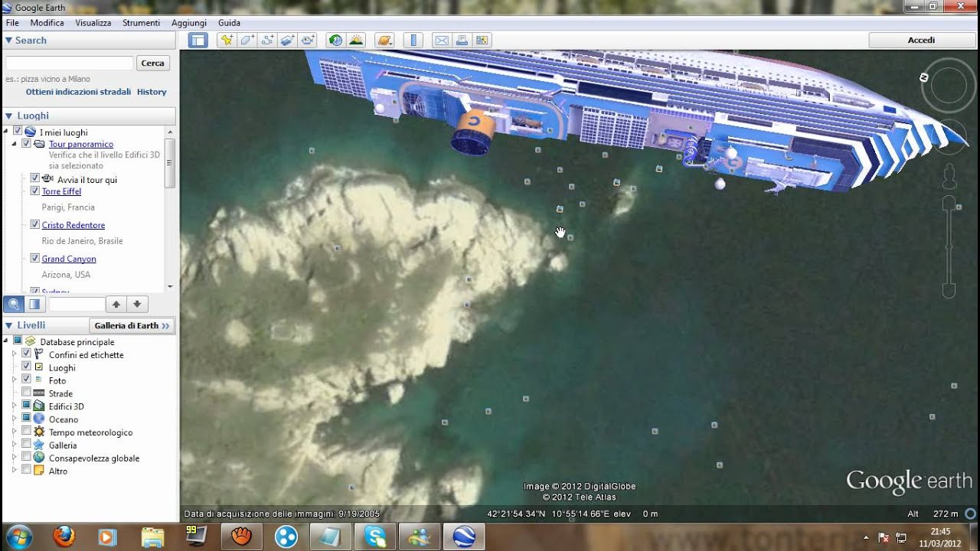This screenshot has height=551, width=980.
Task: Select the Ruler measuring tool
Action: coord(413,41)
